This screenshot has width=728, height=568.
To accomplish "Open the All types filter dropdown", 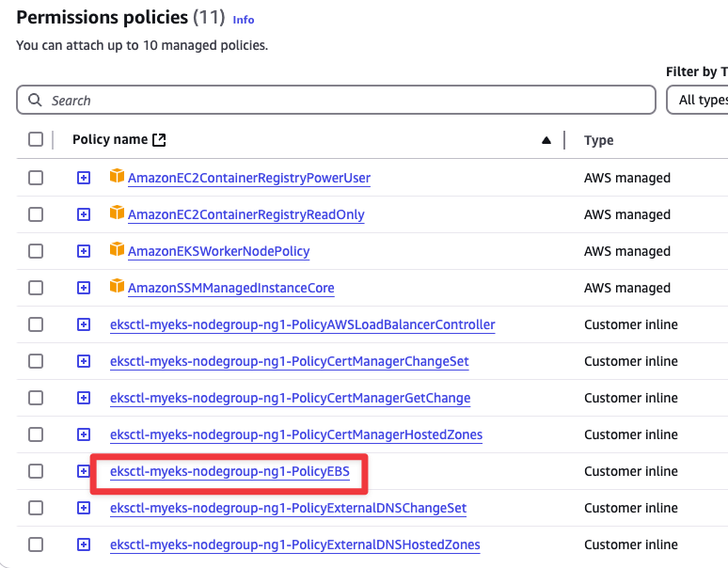I will tap(697, 100).
